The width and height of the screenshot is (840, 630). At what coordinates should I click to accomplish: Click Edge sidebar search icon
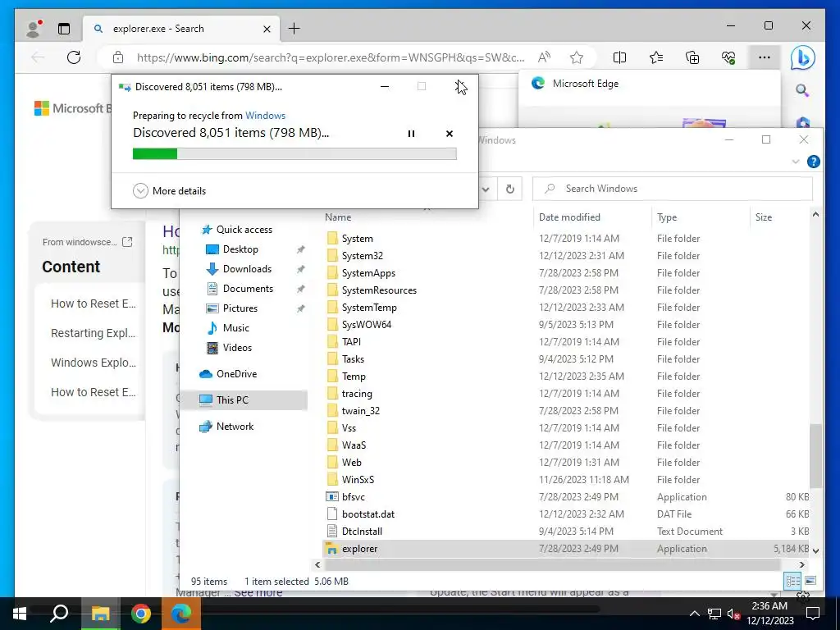pyautogui.click(x=802, y=90)
